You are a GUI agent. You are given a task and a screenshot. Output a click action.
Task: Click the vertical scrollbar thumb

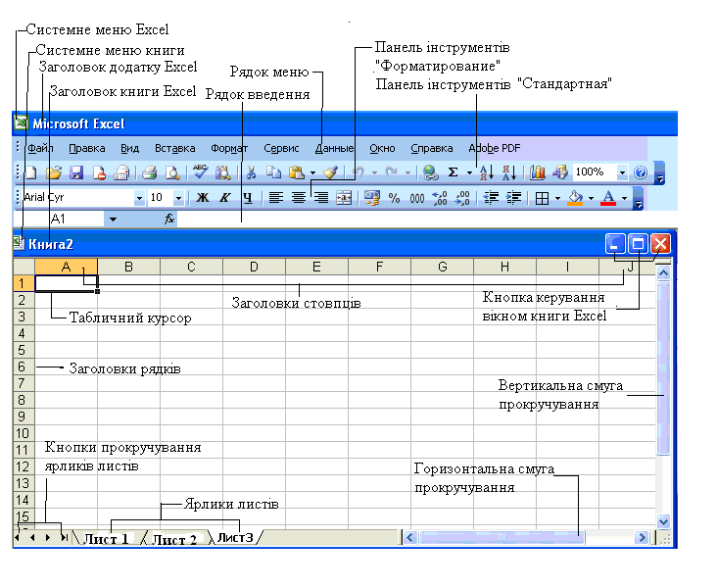(x=663, y=368)
